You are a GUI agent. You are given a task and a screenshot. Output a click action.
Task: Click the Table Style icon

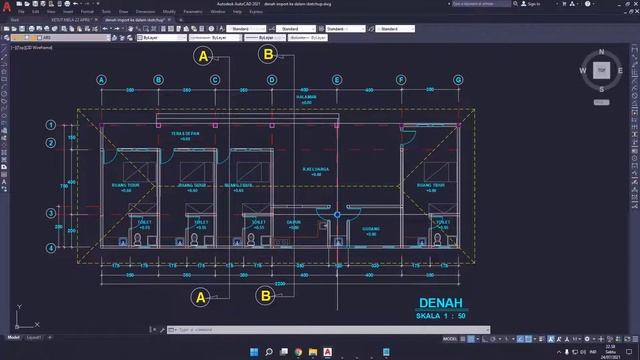[322, 29]
